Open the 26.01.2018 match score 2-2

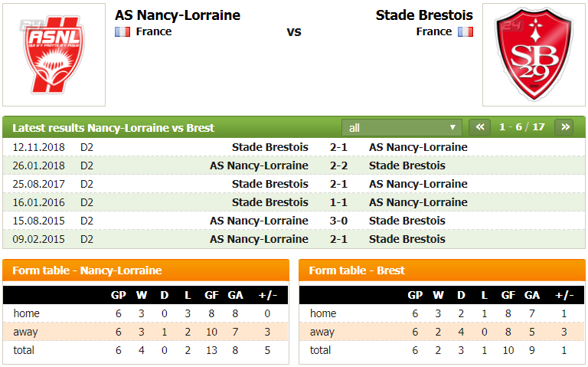(338, 165)
